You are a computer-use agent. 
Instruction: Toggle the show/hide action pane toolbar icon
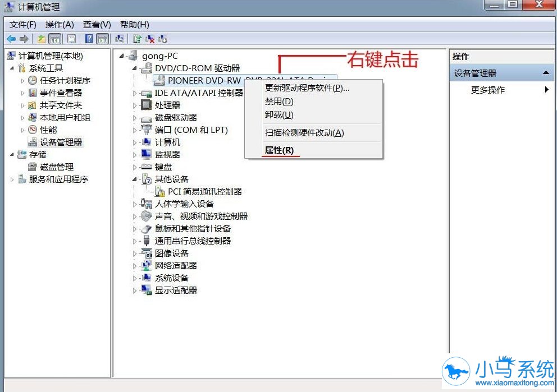tap(102, 39)
